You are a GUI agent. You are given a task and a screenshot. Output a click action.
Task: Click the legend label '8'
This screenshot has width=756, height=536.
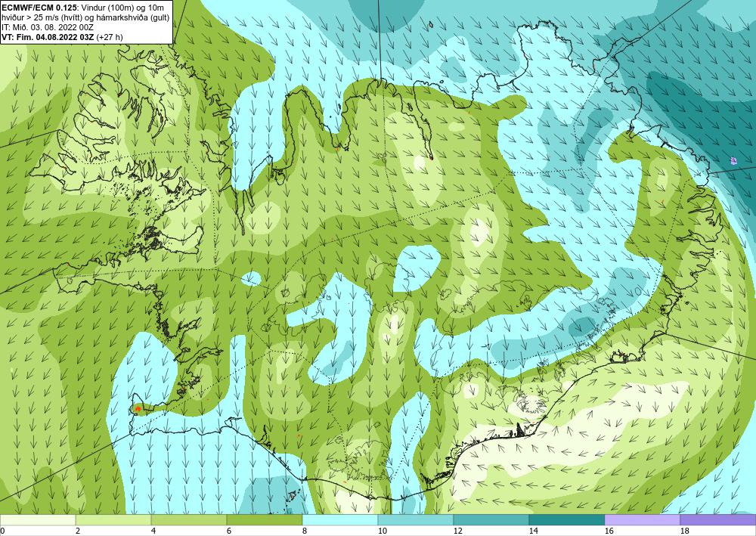coord(305,531)
